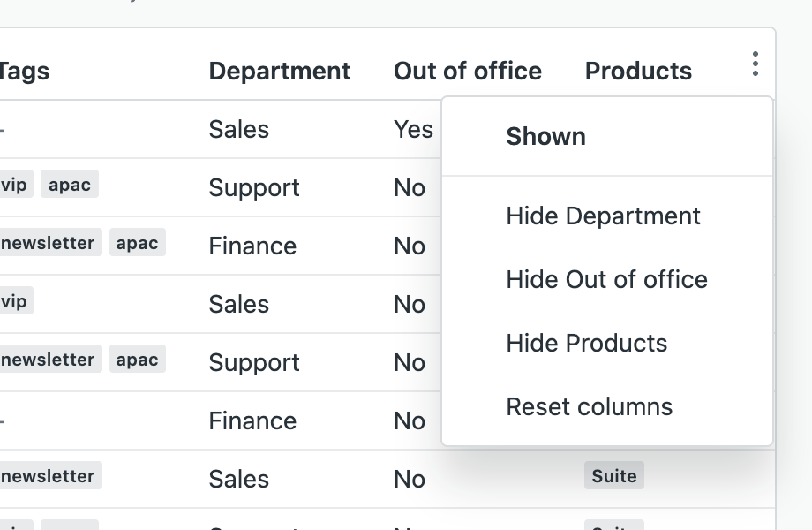The height and width of the screenshot is (530, 812).
Task: Select Sales cell in lone newsletter row
Action: 238,480
